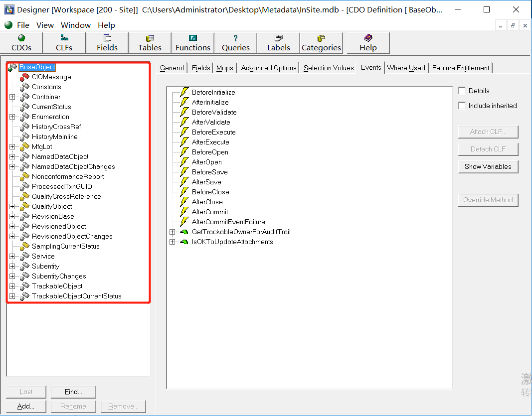This screenshot has width=532, height=416.
Task: Expand the GetTrackableOwnerForAuditTrail method node
Action: pos(173,232)
